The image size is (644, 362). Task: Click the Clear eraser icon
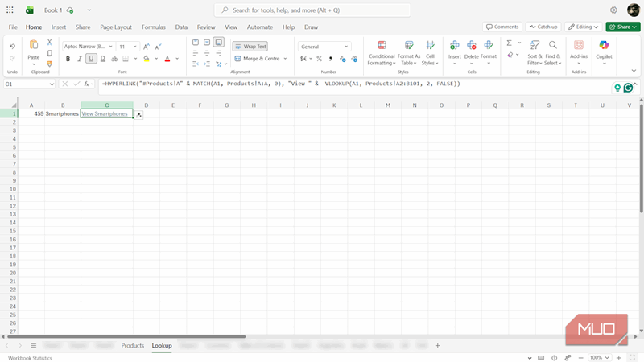(510, 55)
